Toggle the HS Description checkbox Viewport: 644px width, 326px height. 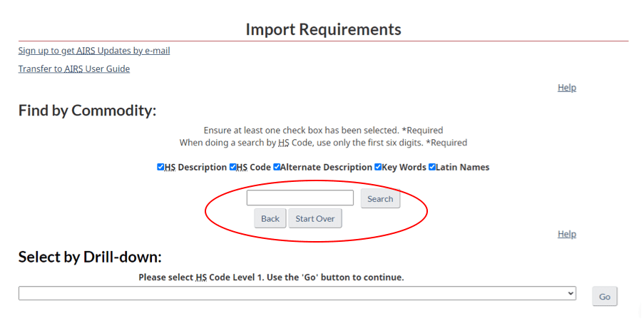(161, 168)
